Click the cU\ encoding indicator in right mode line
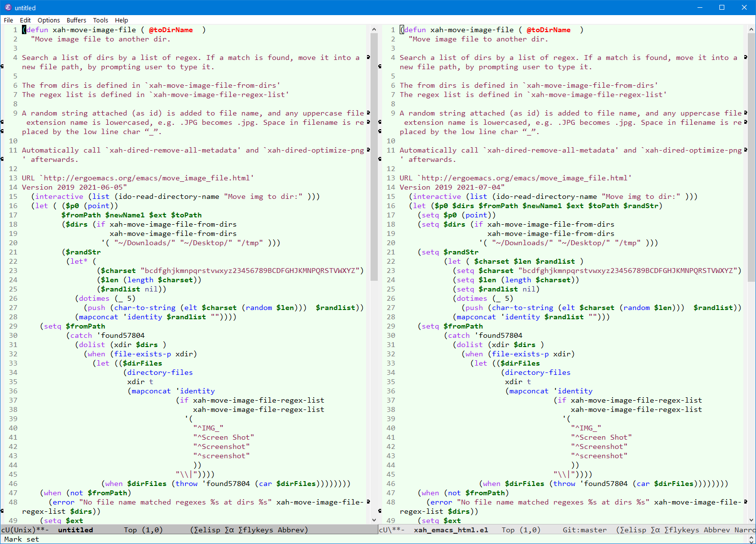Screen dimensions: 756x544 (x=385, y=530)
